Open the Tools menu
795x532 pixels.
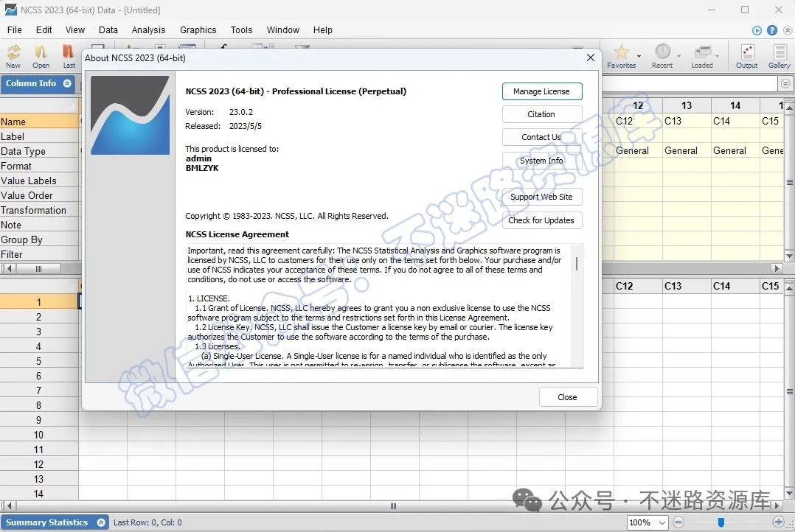241,30
